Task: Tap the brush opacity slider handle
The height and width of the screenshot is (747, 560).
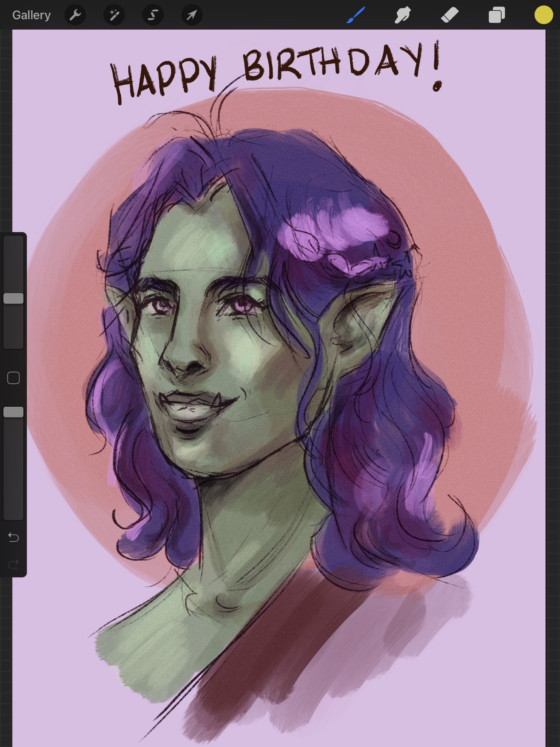Action: (13, 412)
